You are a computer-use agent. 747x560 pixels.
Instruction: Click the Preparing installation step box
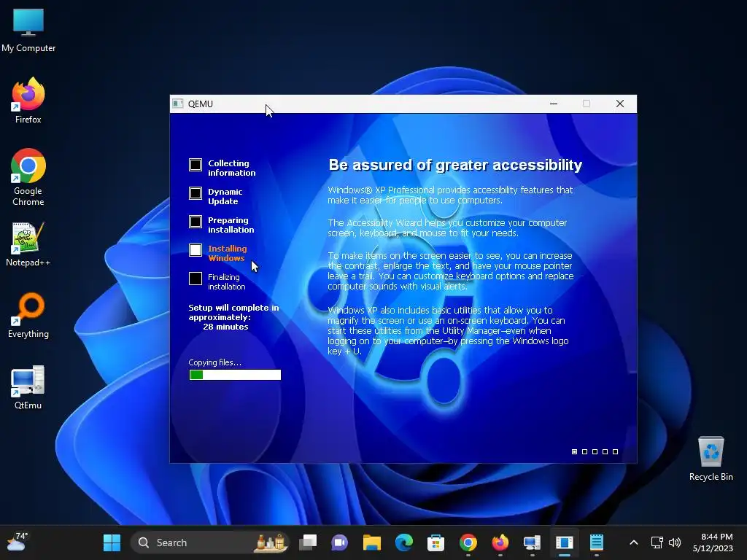tap(196, 222)
